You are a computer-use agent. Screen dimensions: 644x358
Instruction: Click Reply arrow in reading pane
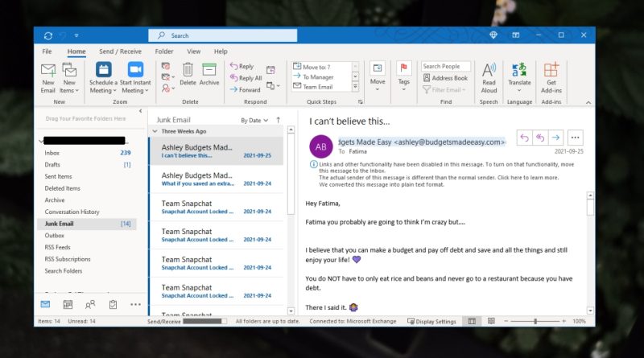tap(524, 138)
